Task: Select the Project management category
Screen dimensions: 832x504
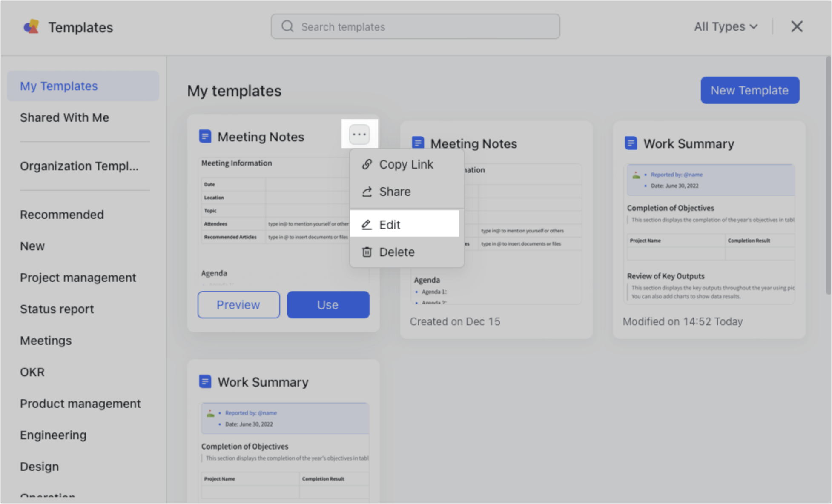Action: click(78, 277)
